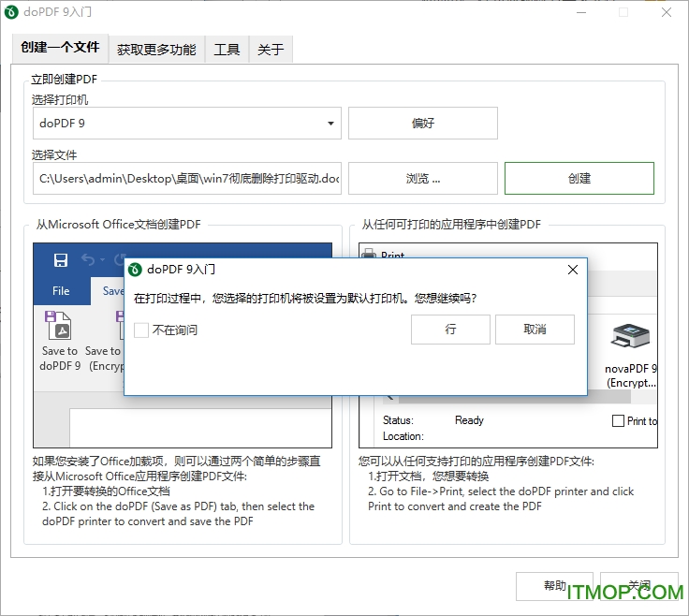Image resolution: width=689 pixels, height=616 pixels.
Task: Minimize the doPDF 9 main window
Action: 581,12
